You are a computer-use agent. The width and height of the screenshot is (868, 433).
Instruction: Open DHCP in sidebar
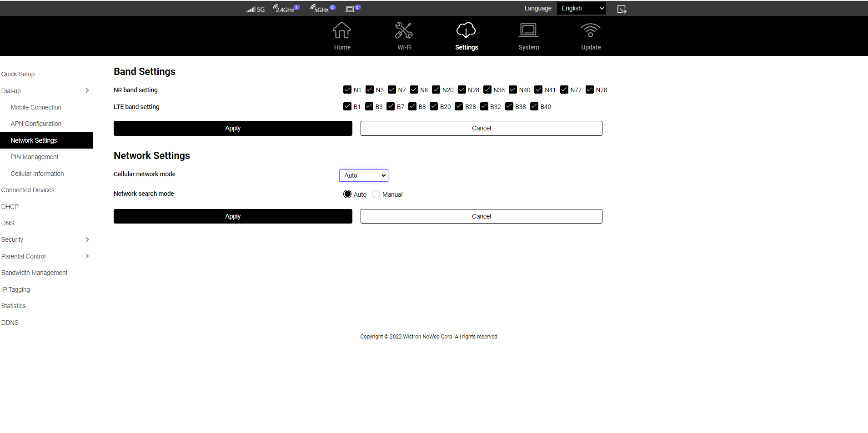[x=10, y=207]
